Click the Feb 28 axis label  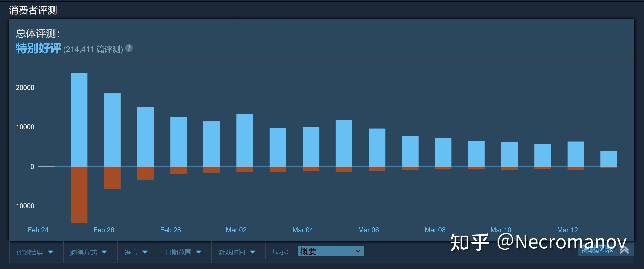click(x=170, y=230)
